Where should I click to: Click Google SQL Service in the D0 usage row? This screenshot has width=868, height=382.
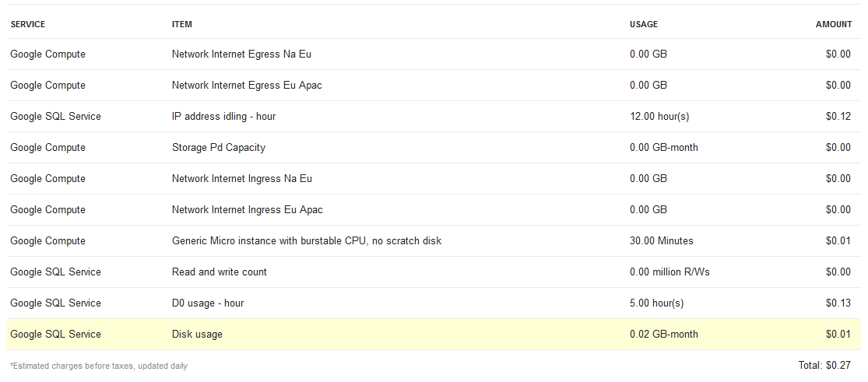tap(55, 303)
